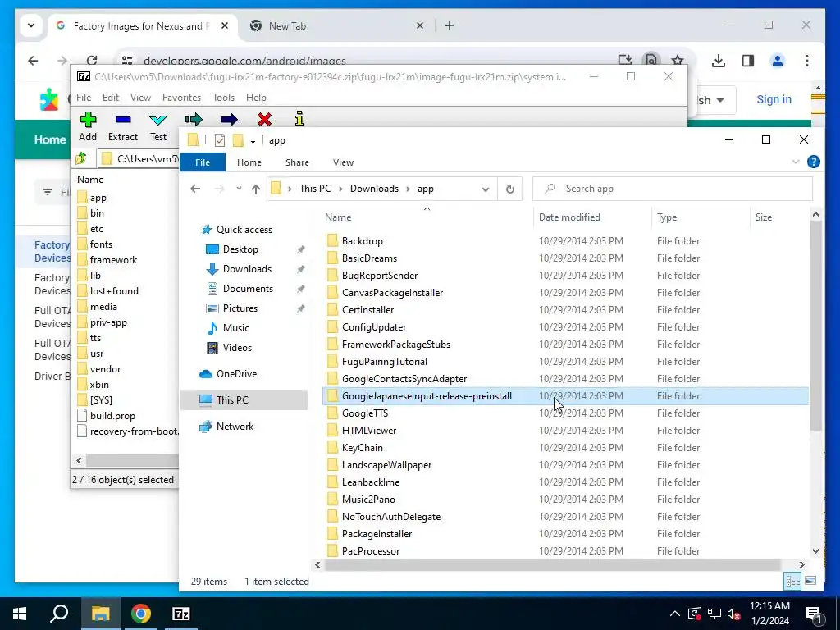This screenshot has height=630, width=840.
Task: Toggle the properties checkmark in Explorer quick access toolbar
Action: tap(220, 140)
